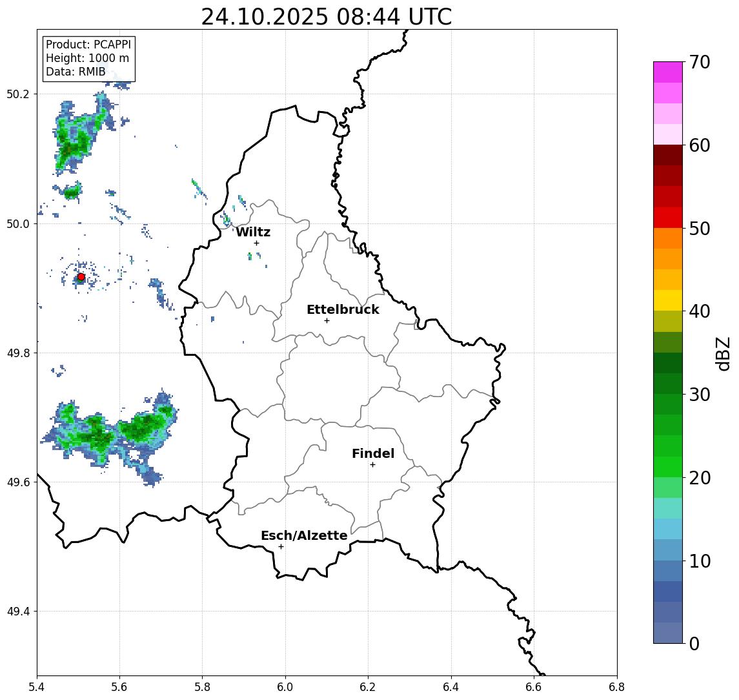Click the 60 tick label on colorbar
The width and height of the screenshot is (739, 700).
700,145
